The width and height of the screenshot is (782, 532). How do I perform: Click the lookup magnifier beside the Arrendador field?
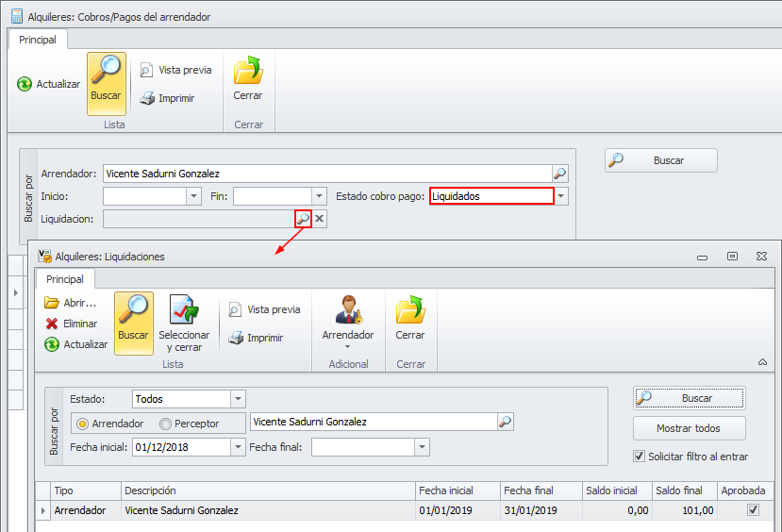[x=559, y=174]
